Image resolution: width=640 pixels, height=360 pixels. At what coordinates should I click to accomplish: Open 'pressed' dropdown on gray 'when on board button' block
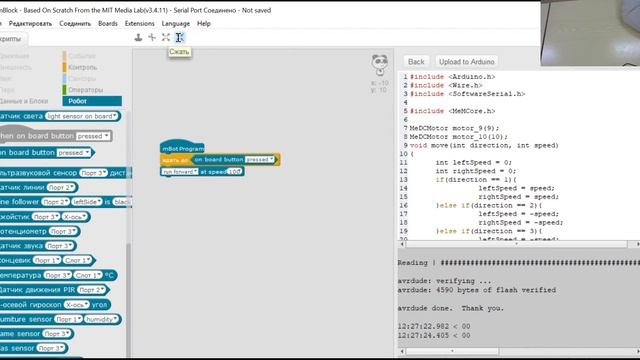tap(93, 136)
